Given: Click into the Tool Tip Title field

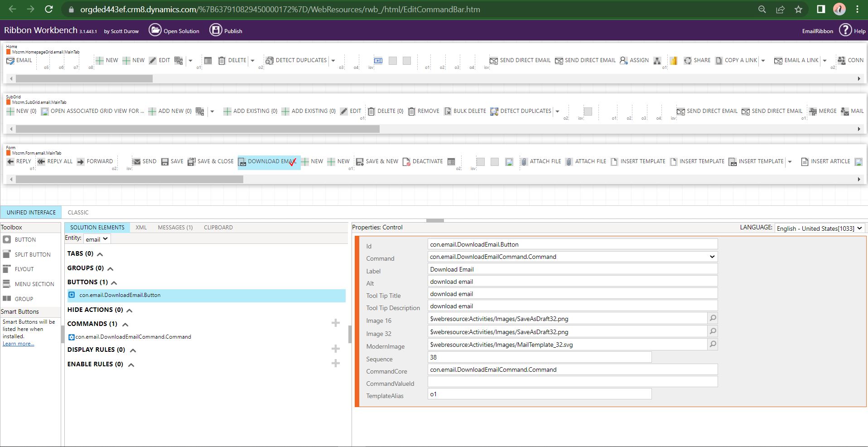Looking at the screenshot, I should click(573, 294).
